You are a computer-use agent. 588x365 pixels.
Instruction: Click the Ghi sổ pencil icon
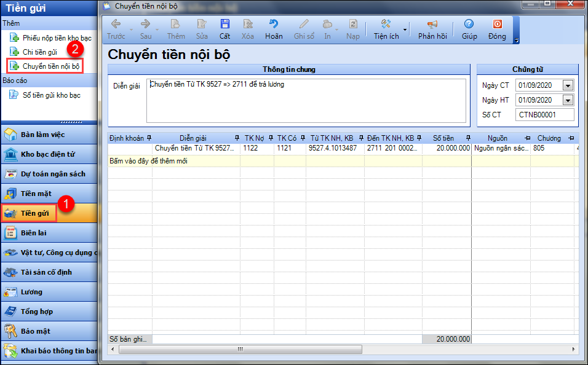point(304,25)
